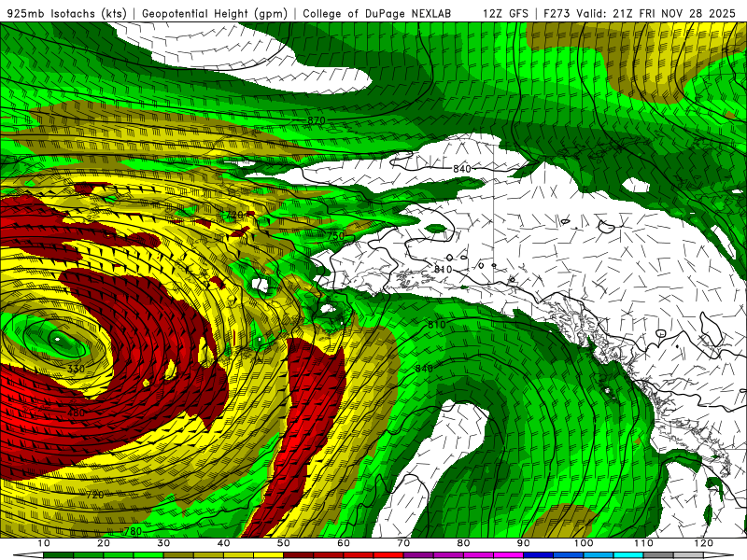This screenshot has width=747, height=560.
Task: Click the 330 contour label near the low center
Action: click(x=76, y=369)
